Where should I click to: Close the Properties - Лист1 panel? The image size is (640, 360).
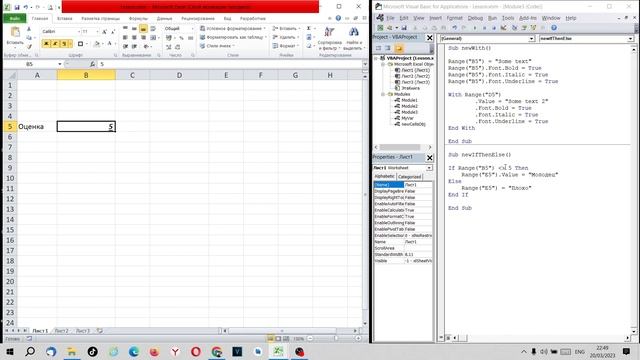[429, 158]
